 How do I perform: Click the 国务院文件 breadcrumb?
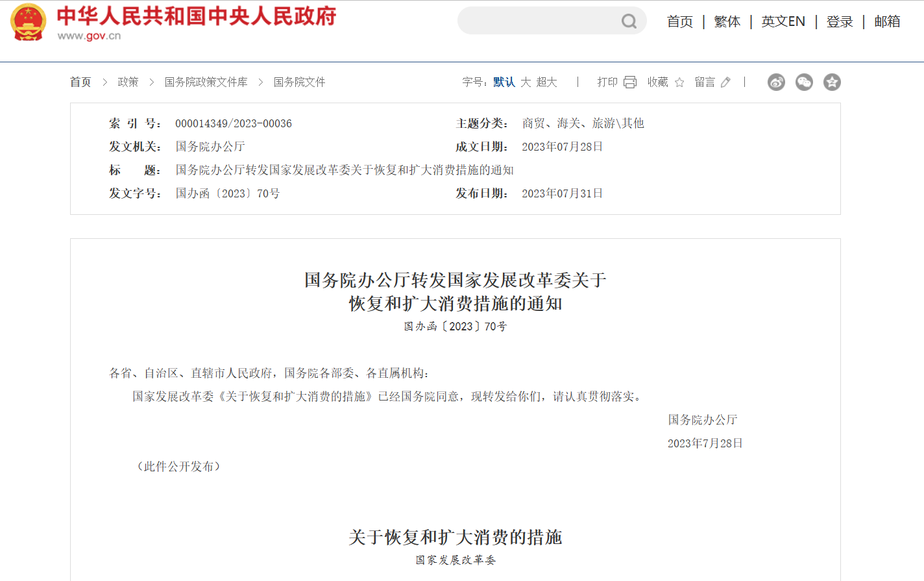[299, 82]
